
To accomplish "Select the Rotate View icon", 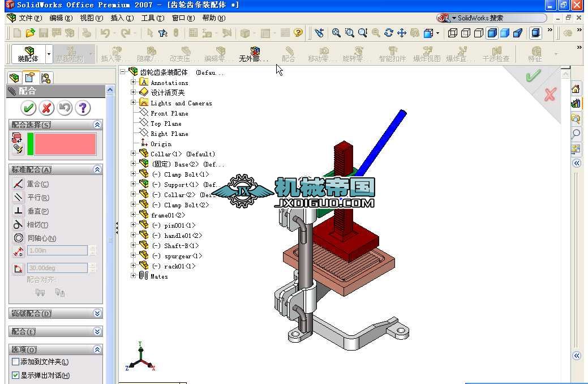I will pyautogui.click(x=388, y=33).
